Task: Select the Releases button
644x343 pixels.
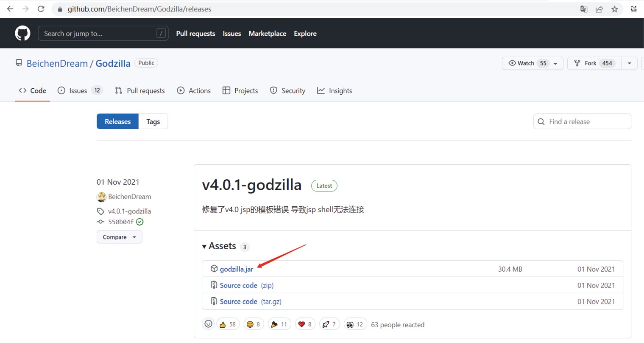Action: [x=117, y=121]
